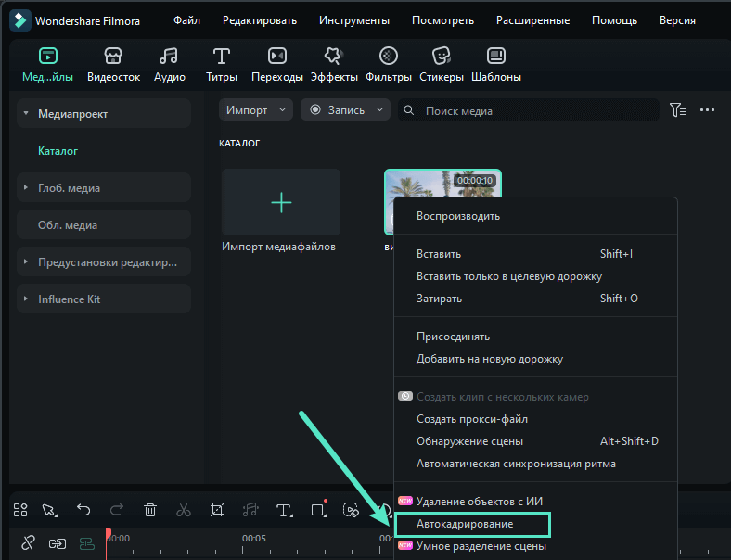Open the three-dots more options menu
Image resolution: width=731 pixels, height=560 pixels.
tap(707, 110)
